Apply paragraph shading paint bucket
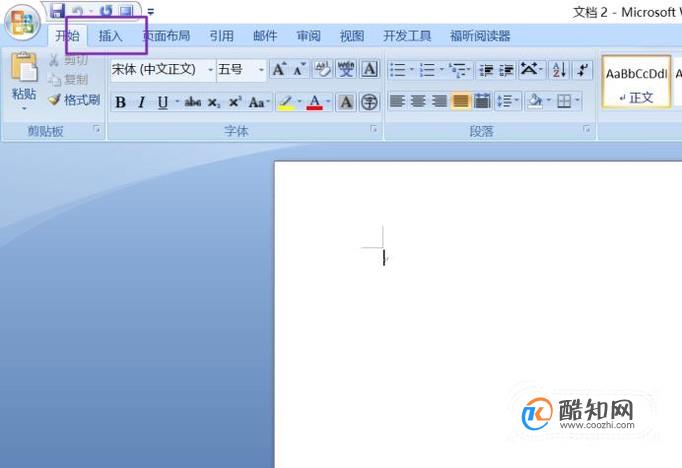 (x=535, y=102)
